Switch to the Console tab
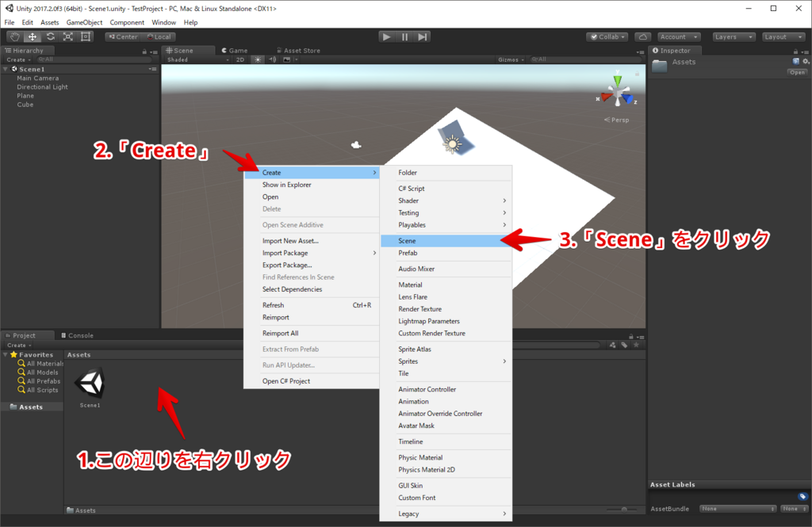 77,335
